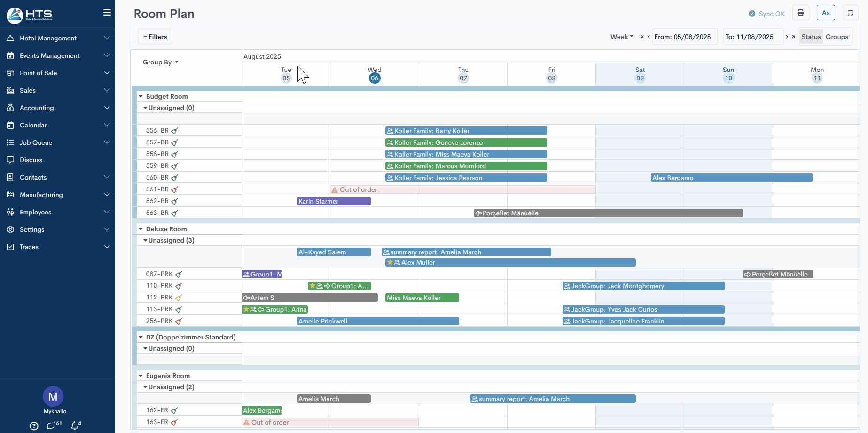Click cleaning status icon for room 561-BR
Viewport: 868px width, 433px height.
point(175,189)
